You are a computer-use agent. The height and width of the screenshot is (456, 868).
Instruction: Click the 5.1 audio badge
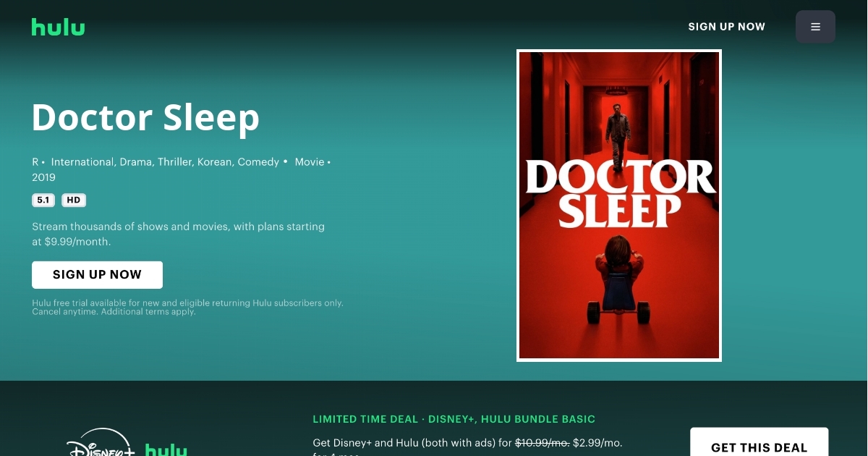43,200
